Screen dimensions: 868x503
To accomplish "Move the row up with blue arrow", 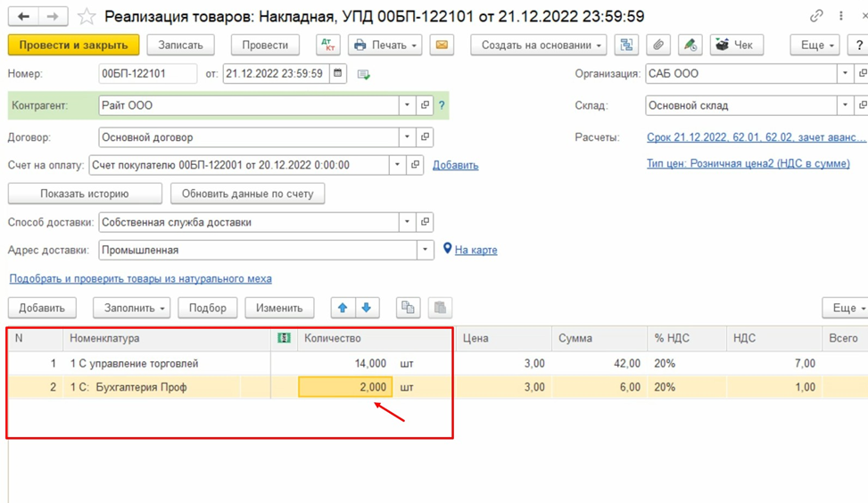I will [x=343, y=308].
